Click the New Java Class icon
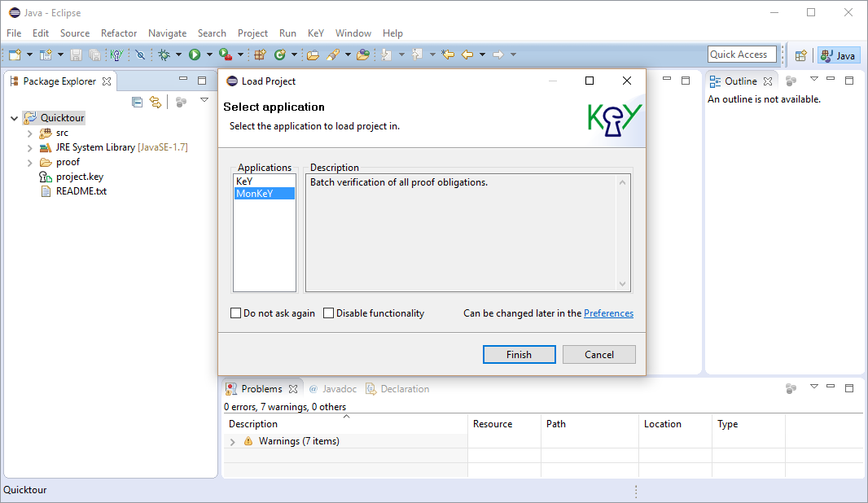 click(279, 55)
